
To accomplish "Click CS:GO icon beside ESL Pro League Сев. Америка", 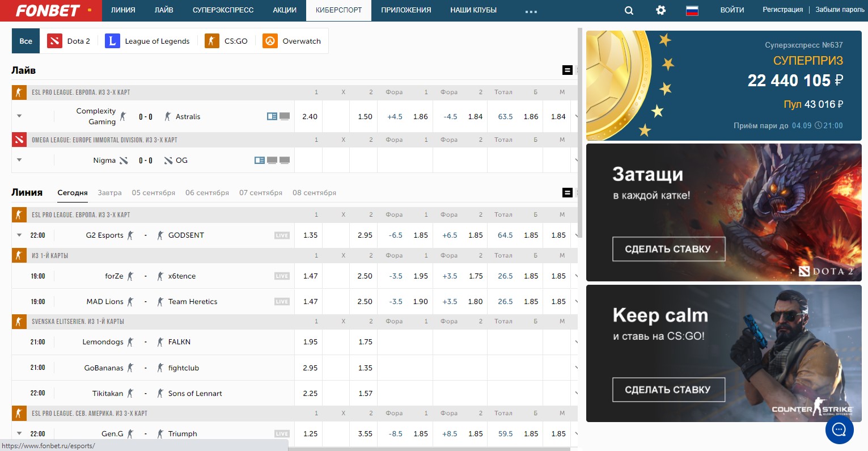I will coord(19,414).
